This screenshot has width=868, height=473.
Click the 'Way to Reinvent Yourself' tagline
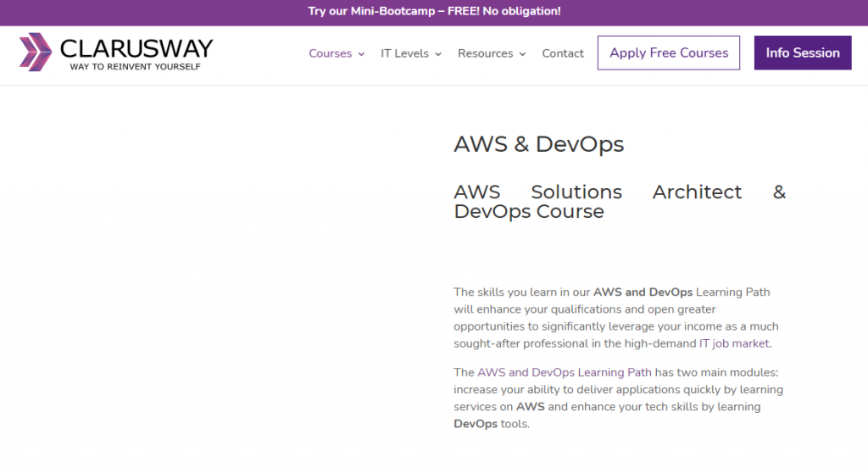click(x=135, y=66)
